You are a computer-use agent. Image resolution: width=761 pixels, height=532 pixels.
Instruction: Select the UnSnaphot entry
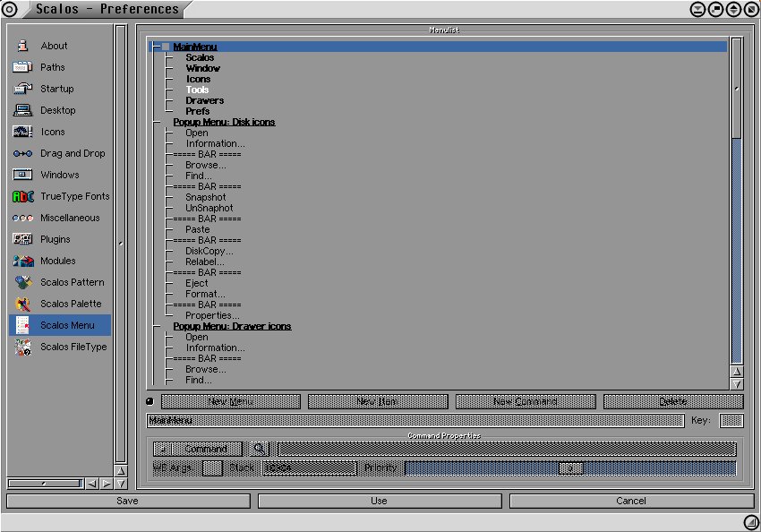[x=209, y=208]
